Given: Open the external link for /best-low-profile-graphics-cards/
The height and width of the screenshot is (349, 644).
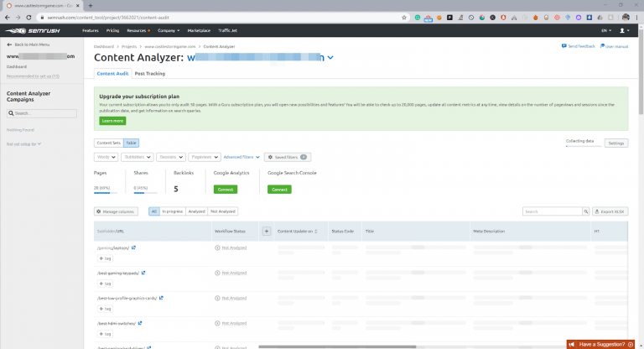Looking at the screenshot, I should coord(161,298).
